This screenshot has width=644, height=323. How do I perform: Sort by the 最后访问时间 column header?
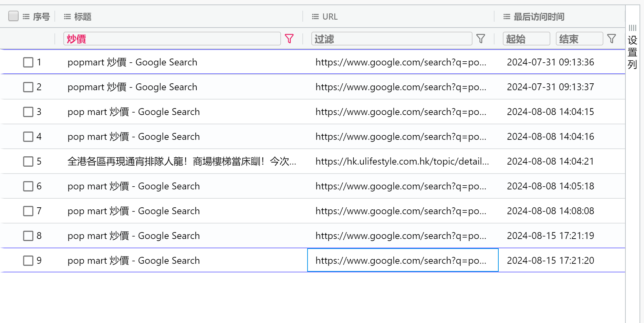pyautogui.click(x=539, y=17)
